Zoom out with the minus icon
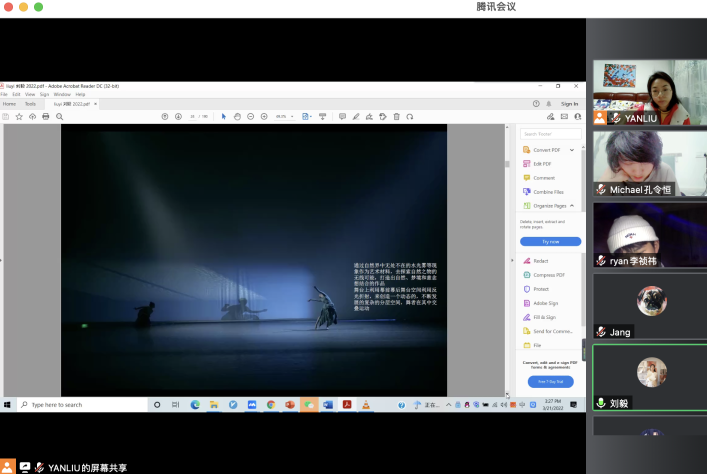707x474 pixels. pyautogui.click(x=251, y=116)
